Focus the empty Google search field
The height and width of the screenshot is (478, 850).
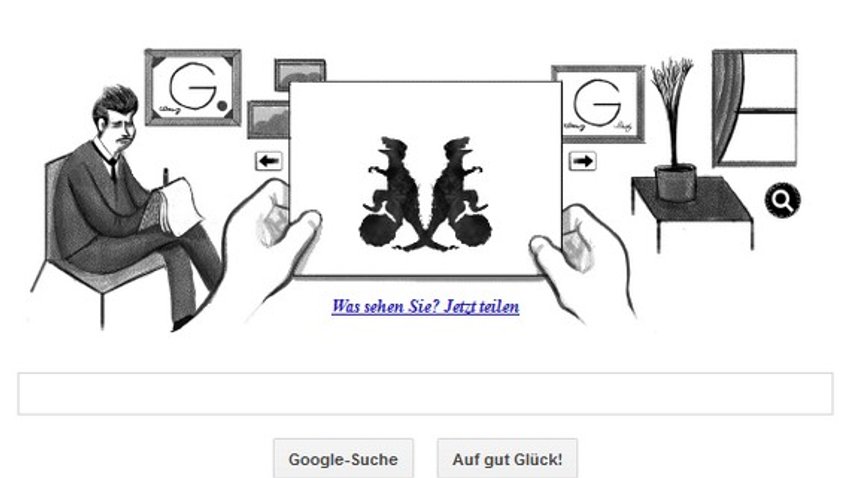tap(426, 394)
